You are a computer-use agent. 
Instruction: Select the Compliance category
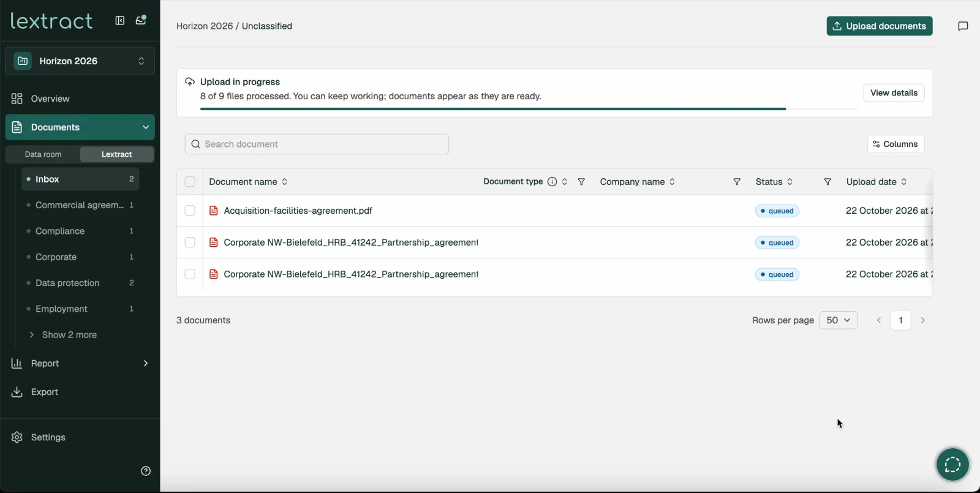point(80,231)
